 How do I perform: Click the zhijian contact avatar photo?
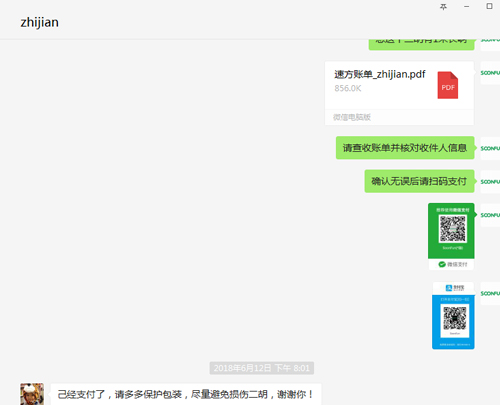[x=32, y=394]
